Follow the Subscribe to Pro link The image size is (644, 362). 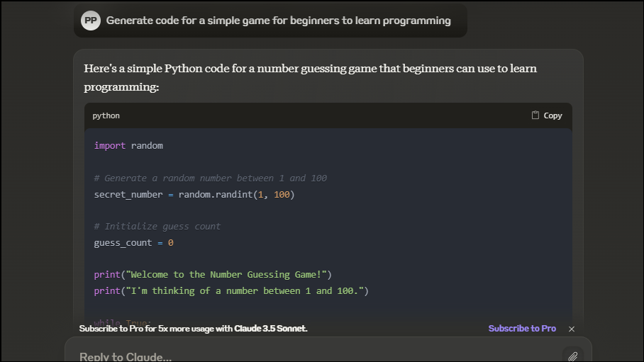point(521,328)
